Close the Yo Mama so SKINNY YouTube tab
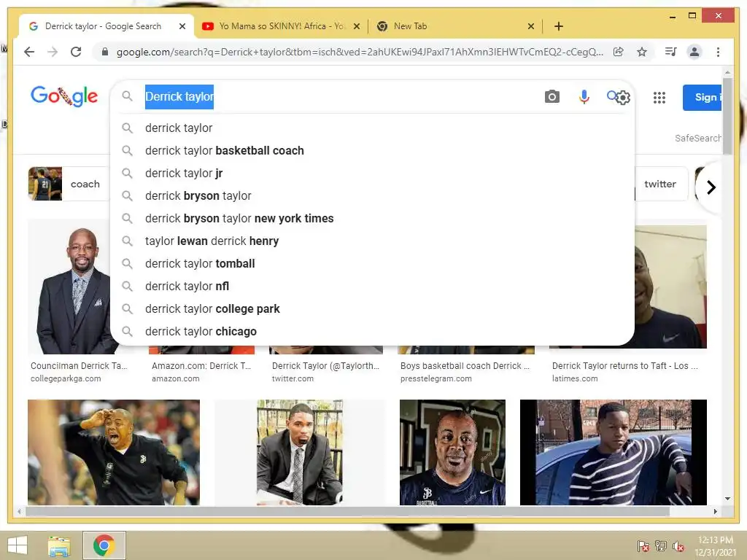 point(356,26)
